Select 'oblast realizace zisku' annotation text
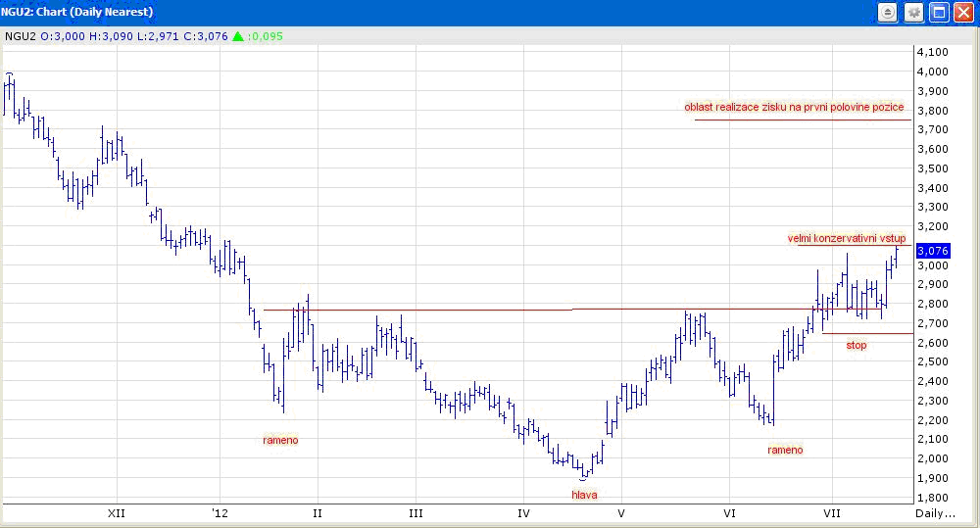 794,107
